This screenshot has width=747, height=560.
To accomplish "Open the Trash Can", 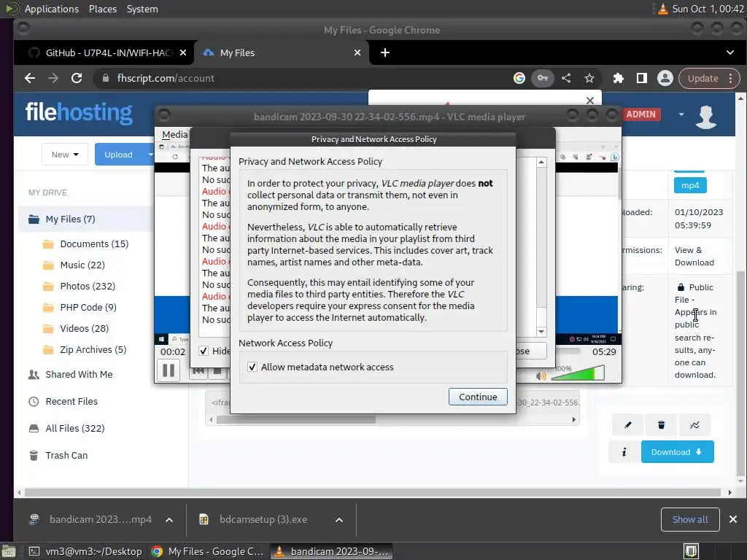I will pos(66,455).
